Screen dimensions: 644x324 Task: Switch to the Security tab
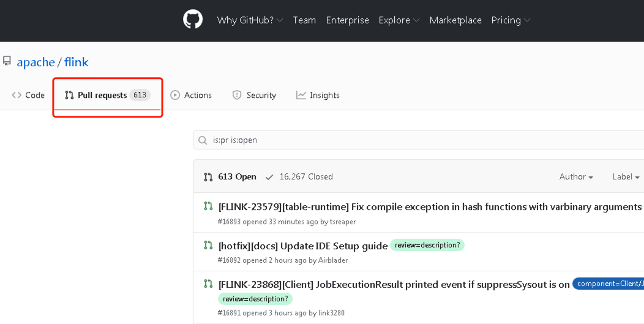254,95
